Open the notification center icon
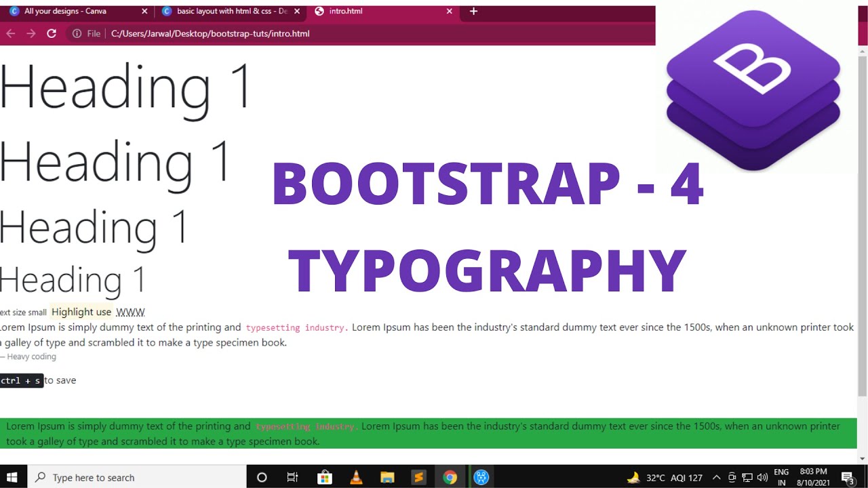The height and width of the screenshot is (488, 868). tap(848, 478)
